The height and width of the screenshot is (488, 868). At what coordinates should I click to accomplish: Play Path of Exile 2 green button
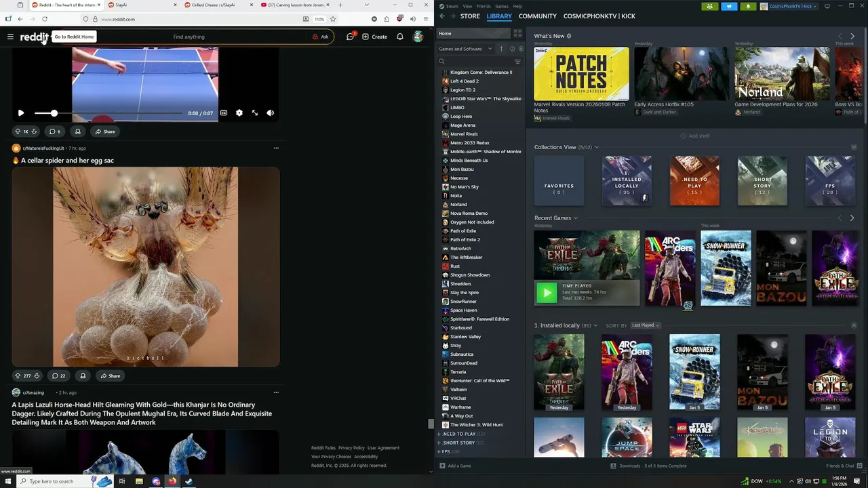[x=547, y=292]
